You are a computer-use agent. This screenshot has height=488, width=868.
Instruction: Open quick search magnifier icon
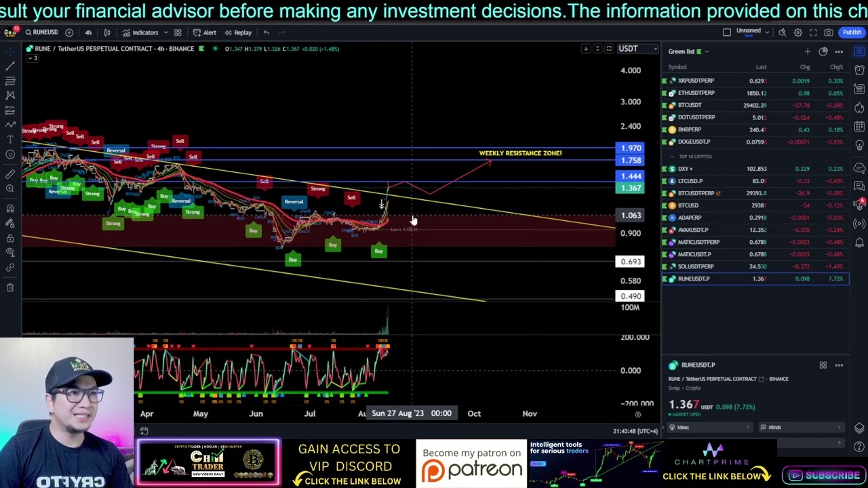click(x=783, y=33)
